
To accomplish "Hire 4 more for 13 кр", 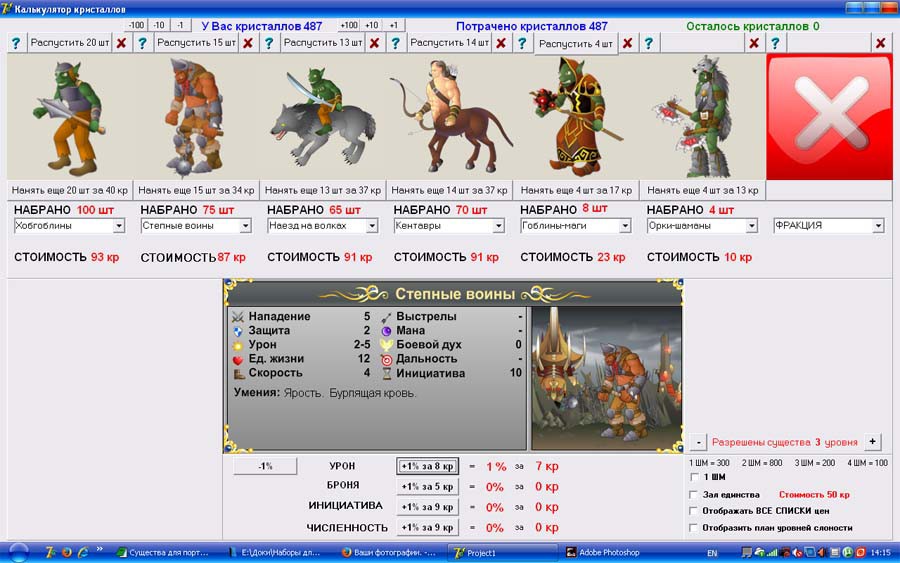I will (703, 190).
